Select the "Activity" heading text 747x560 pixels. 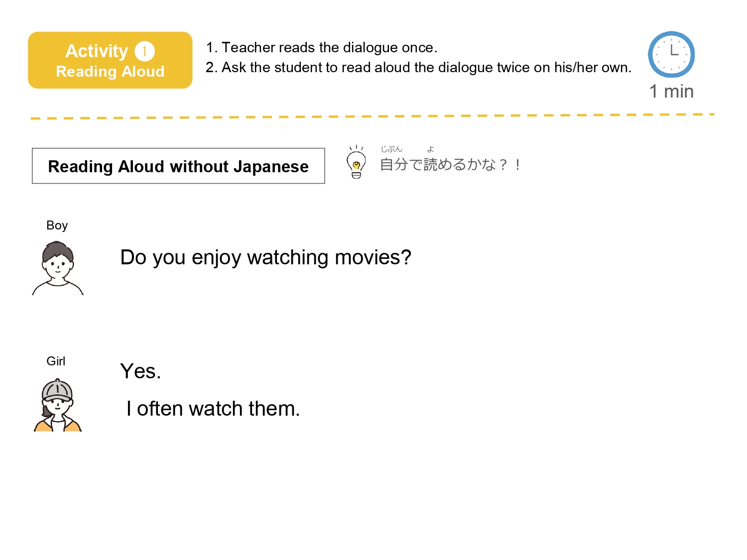tap(97, 51)
